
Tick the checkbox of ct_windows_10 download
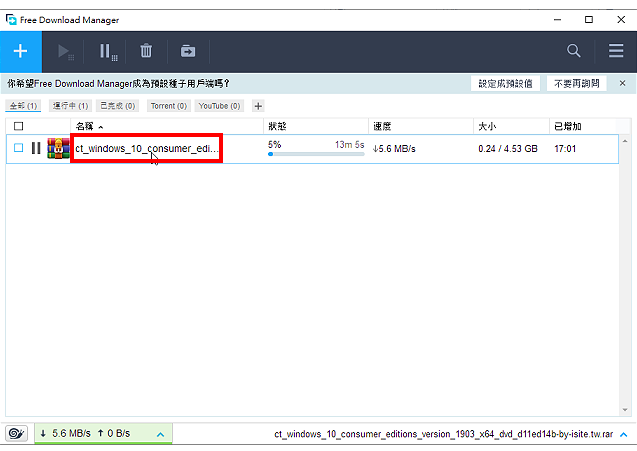(19, 147)
